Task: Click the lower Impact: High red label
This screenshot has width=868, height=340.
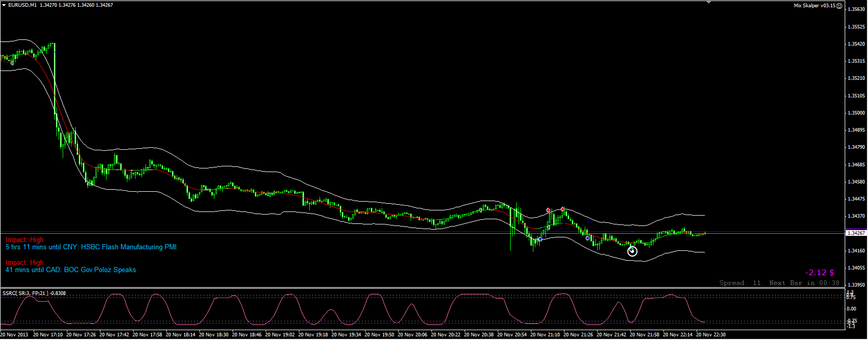Action: click(25, 263)
